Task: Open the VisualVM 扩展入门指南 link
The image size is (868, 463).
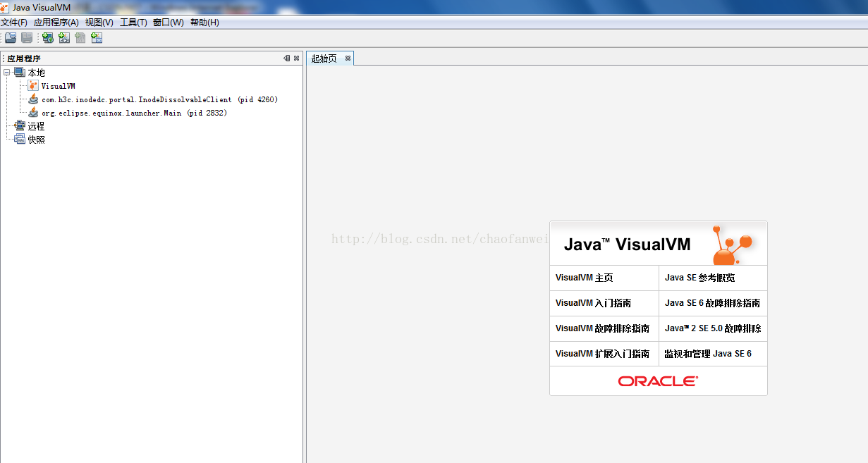Action: tap(603, 354)
